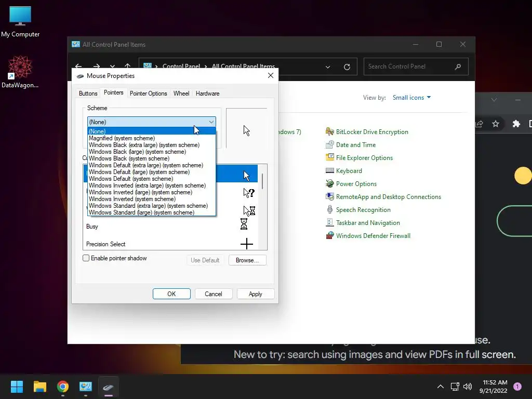Click the Chrome extensions puzzle icon
Viewport: 532px width, 399px height.
[x=516, y=124]
